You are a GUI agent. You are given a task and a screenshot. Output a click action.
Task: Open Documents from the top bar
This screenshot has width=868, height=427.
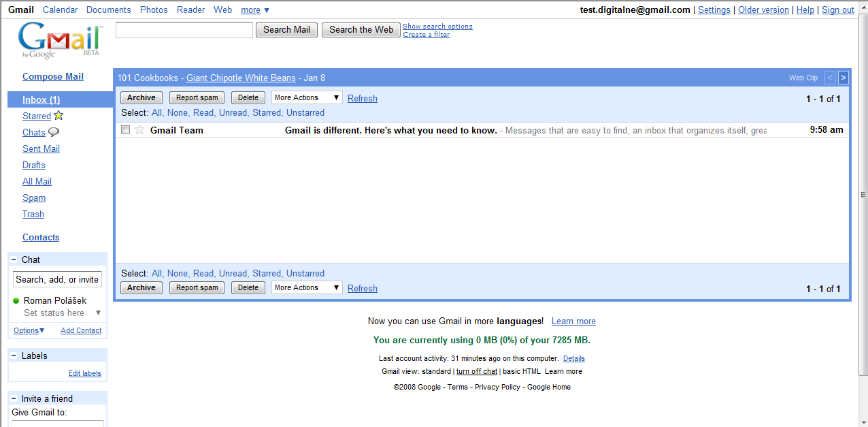click(x=109, y=10)
